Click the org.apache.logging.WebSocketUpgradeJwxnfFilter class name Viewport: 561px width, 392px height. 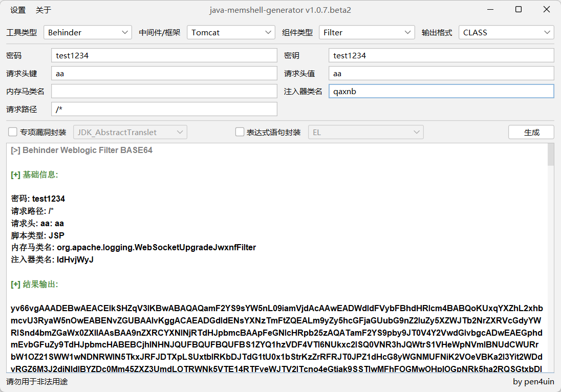pyautogui.click(x=156, y=248)
